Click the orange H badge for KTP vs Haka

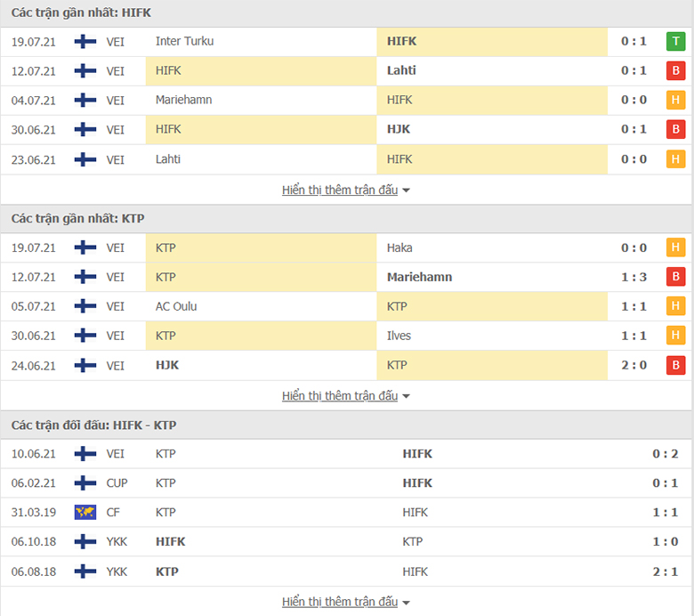point(676,248)
